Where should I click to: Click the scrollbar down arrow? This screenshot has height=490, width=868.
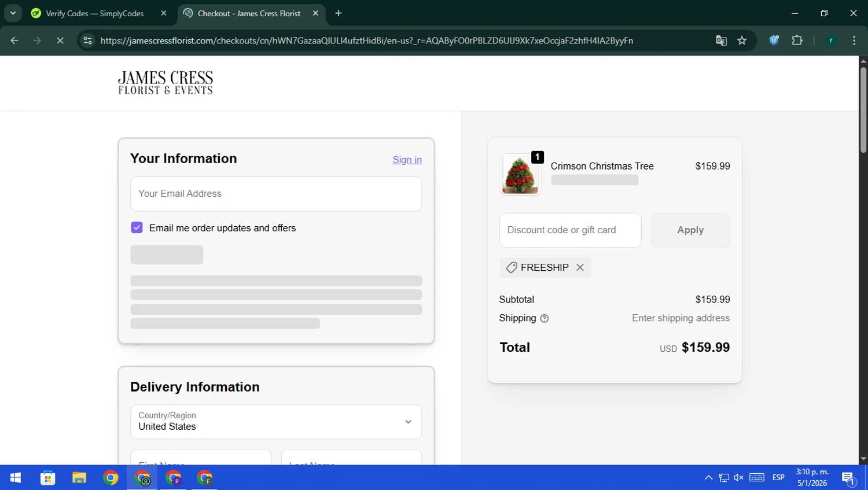863,459
